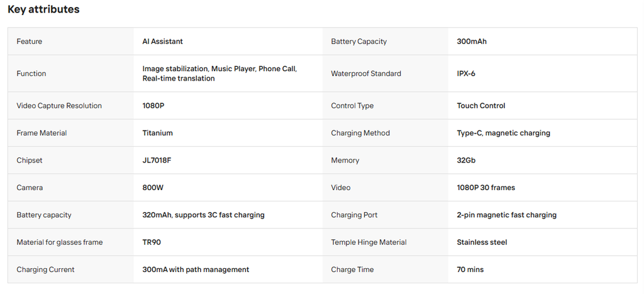Click the 800W camera value
The height and width of the screenshot is (294, 644).
pyautogui.click(x=153, y=188)
